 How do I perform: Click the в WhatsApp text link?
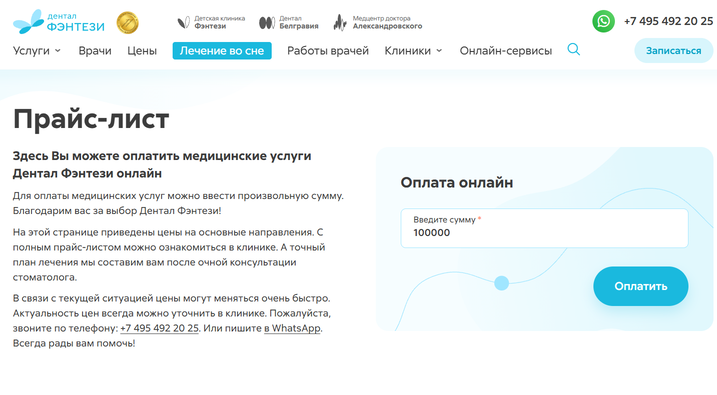[292, 328]
